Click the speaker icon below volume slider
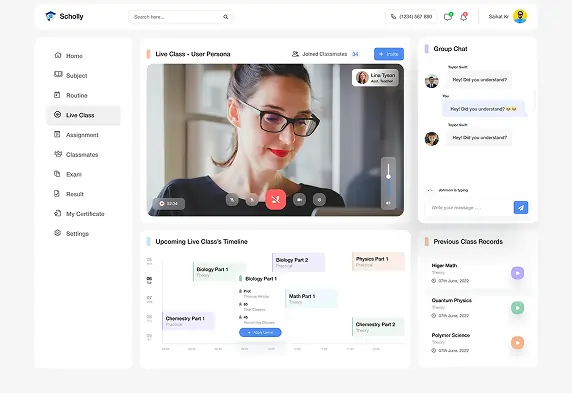Viewport: 572px width, 393px height. click(x=388, y=203)
